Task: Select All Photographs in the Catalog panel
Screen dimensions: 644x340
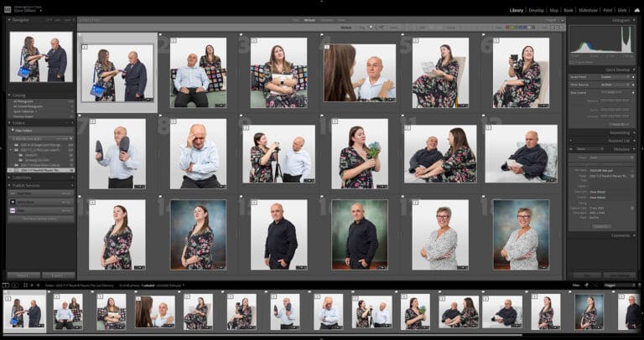Action: (x=26, y=101)
